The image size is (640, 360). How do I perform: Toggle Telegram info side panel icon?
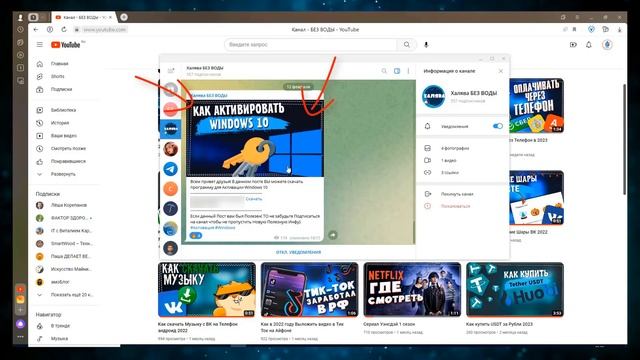tap(397, 71)
